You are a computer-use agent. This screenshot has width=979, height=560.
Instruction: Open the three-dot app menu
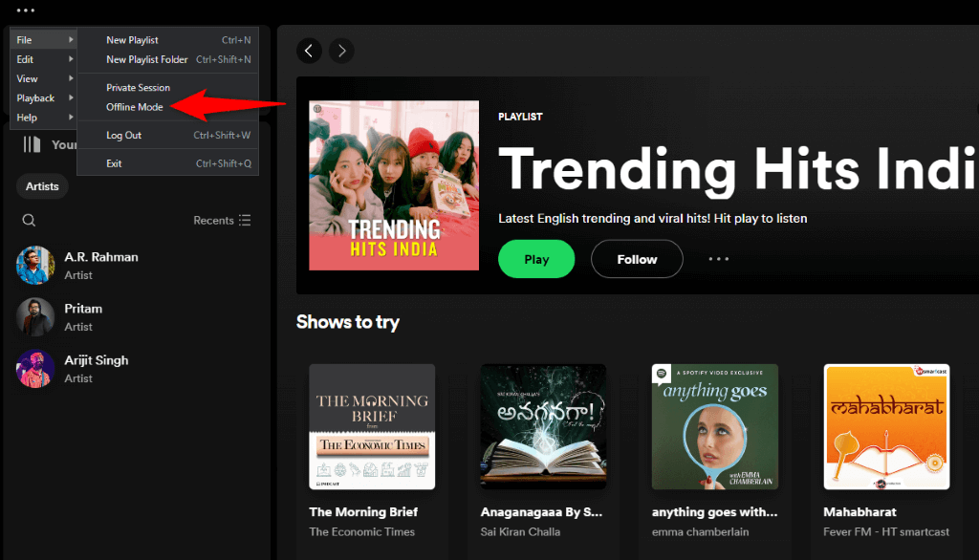[x=25, y=11]
